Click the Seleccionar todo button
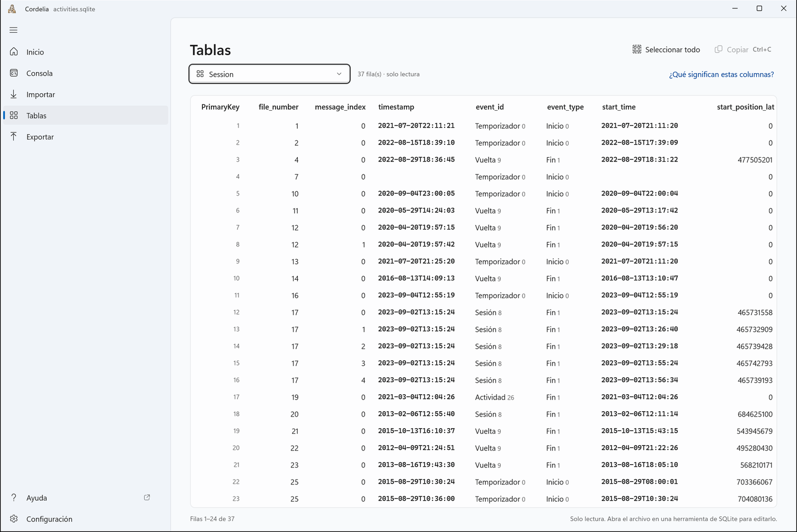This screenshot has height=532, width=797. tap(666, 49)
